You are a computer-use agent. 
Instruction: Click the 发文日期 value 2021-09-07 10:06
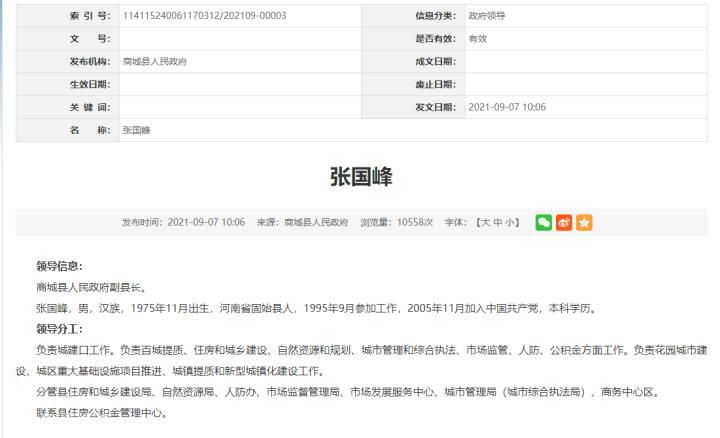507,107
